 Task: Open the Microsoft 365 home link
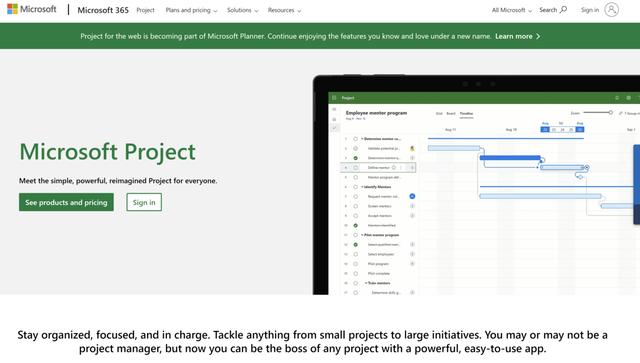click(x=103, y=10)
